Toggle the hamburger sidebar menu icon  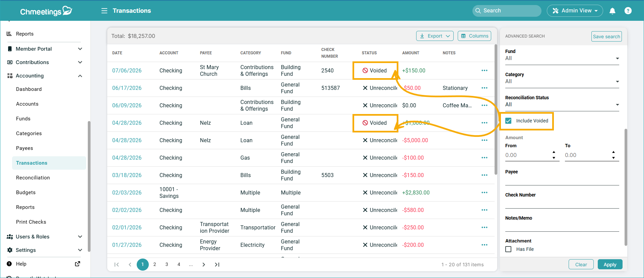(x=104, y=11)
